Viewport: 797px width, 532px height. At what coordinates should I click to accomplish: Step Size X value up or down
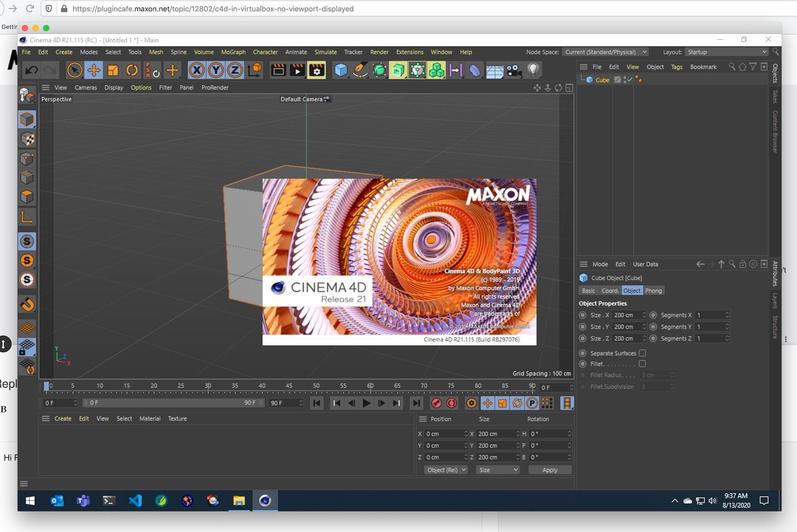point(644,315)
